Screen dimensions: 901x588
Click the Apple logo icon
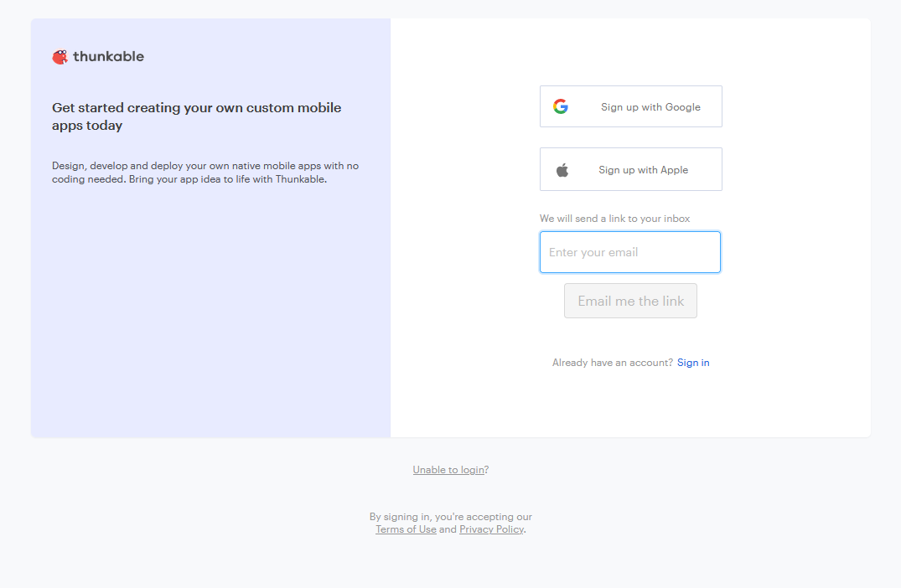click(562, 170)
